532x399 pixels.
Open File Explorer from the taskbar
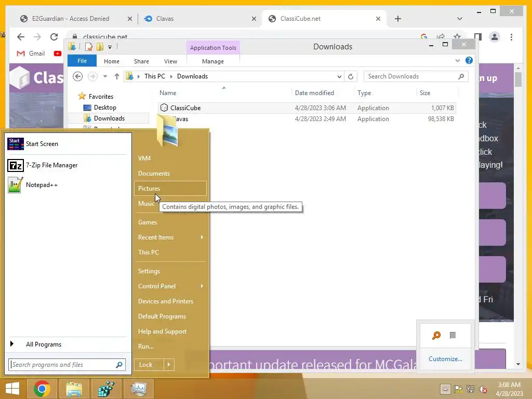[x=74, y=389]
